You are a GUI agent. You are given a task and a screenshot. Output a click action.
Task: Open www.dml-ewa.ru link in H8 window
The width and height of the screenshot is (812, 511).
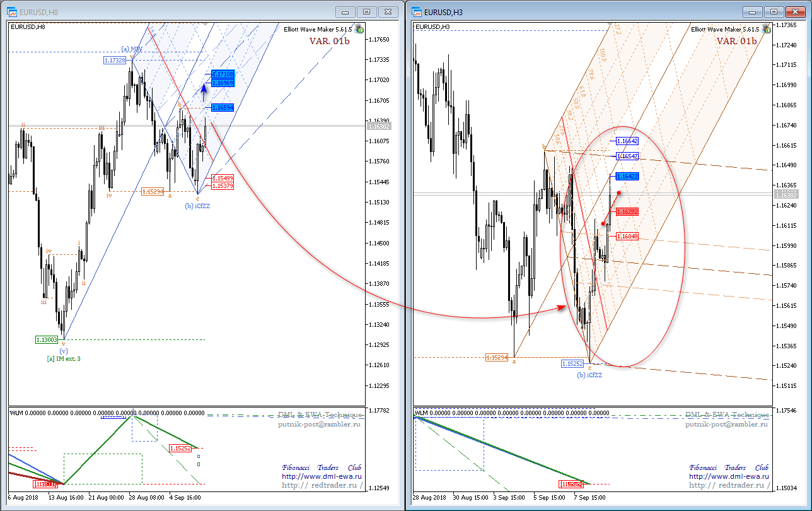(322, 476)
